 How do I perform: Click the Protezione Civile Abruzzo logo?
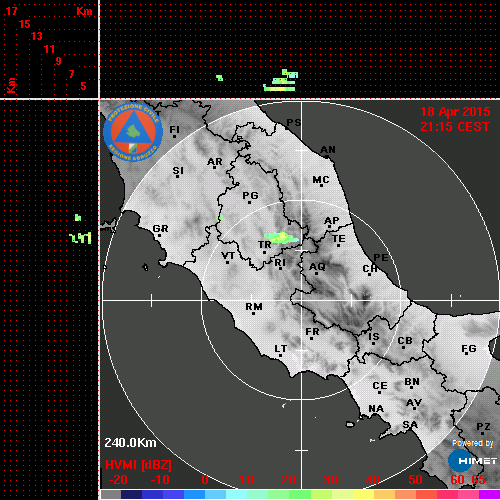coord(133,132)
